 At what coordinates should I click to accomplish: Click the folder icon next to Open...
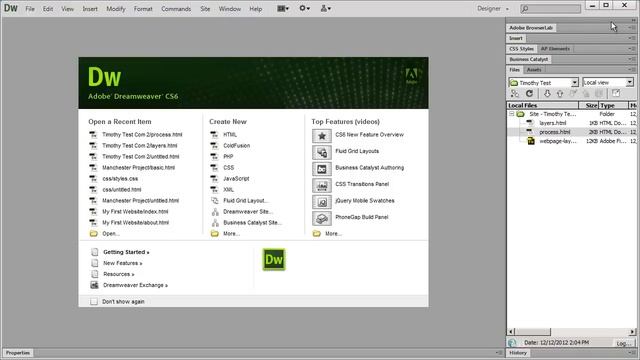click(93, 233)
